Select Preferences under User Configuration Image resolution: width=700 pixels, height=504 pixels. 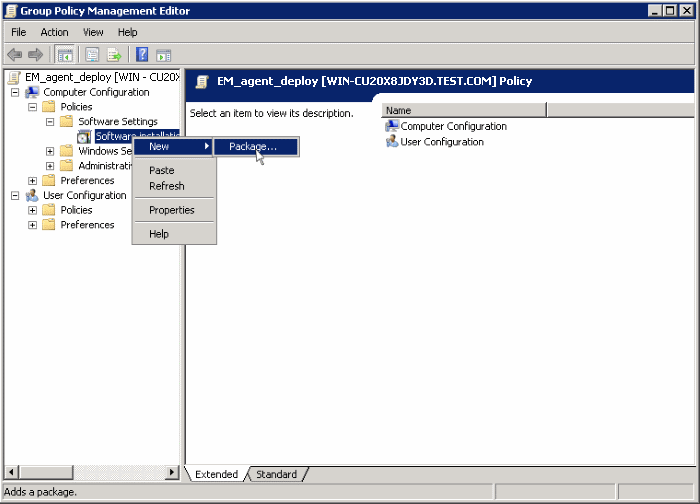click(88, 225)
